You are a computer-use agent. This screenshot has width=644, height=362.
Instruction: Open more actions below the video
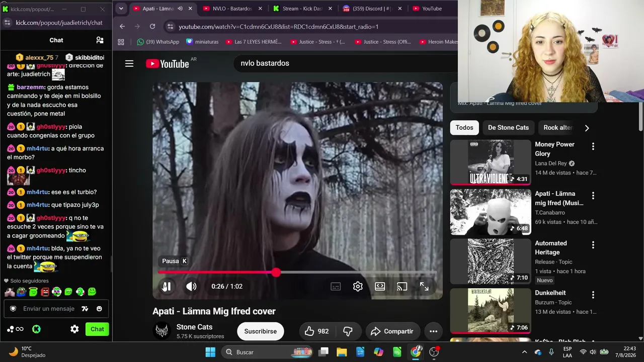point(433,331)
